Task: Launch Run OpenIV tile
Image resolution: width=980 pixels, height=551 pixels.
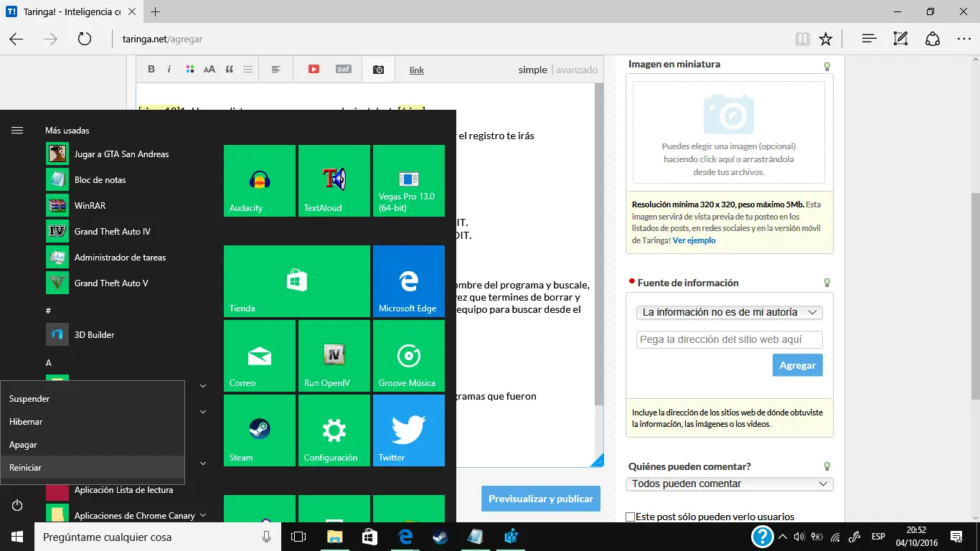Action: tap(334, 356)
